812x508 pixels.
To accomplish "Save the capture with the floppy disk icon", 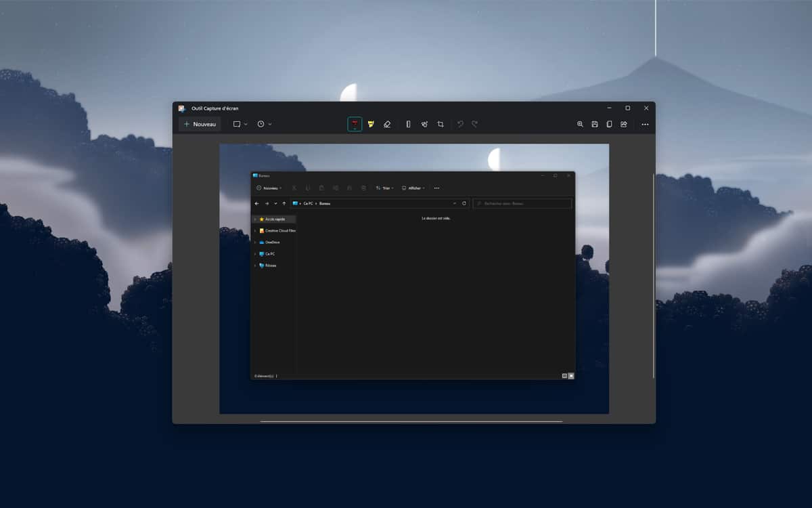I will point(595,124).
